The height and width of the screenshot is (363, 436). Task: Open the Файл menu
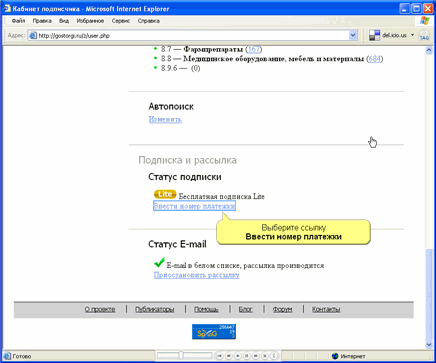(18, 21)
